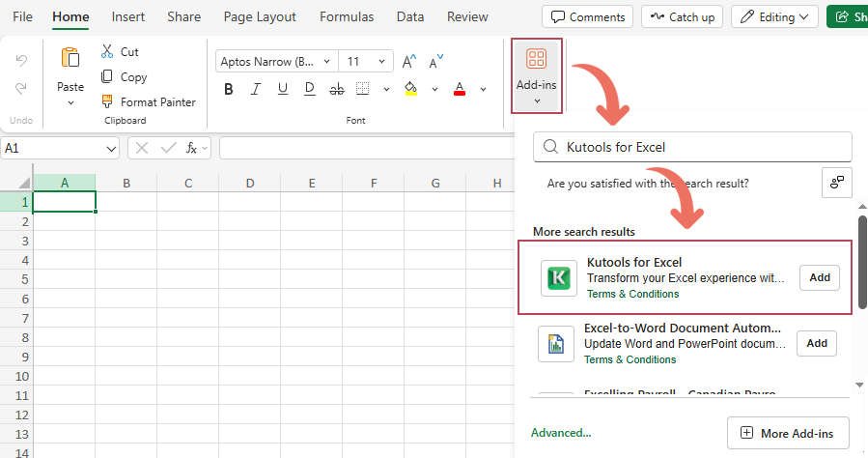Open the File menu
This screenshot has height=458, width=868.
[x=23, y=17]
